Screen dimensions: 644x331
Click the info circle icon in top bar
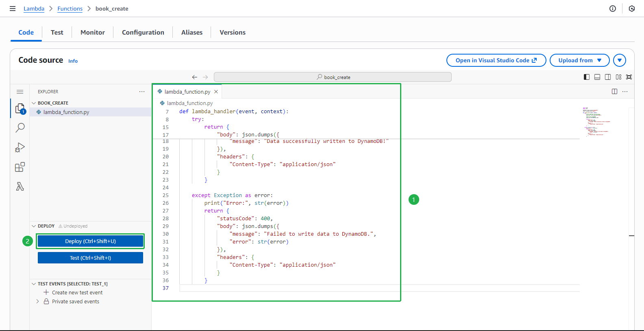[613, 9]
